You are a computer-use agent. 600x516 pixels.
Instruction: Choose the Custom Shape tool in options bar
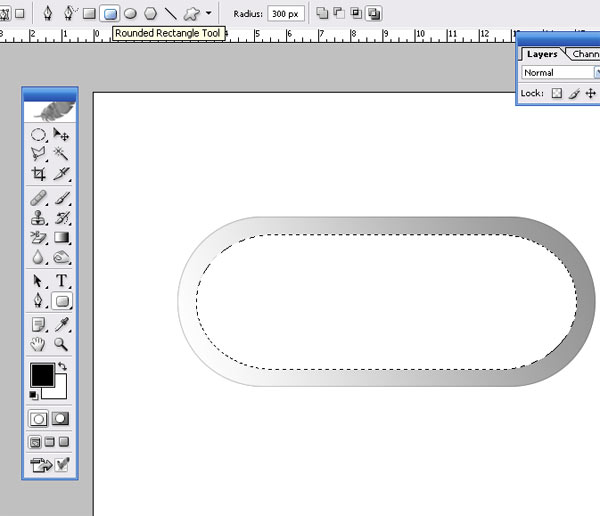point(191,14)
